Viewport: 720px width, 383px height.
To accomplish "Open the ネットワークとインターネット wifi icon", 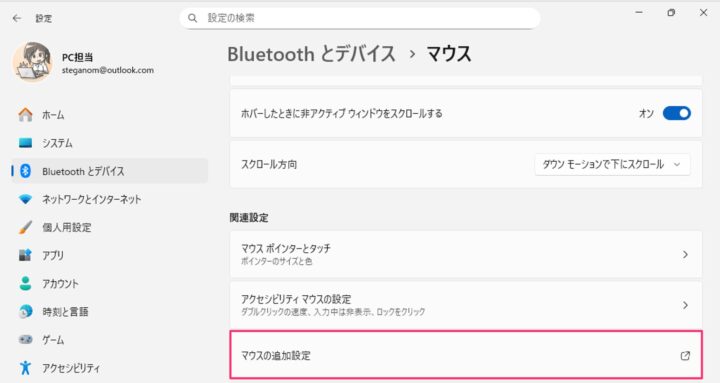I will [25, 199].
